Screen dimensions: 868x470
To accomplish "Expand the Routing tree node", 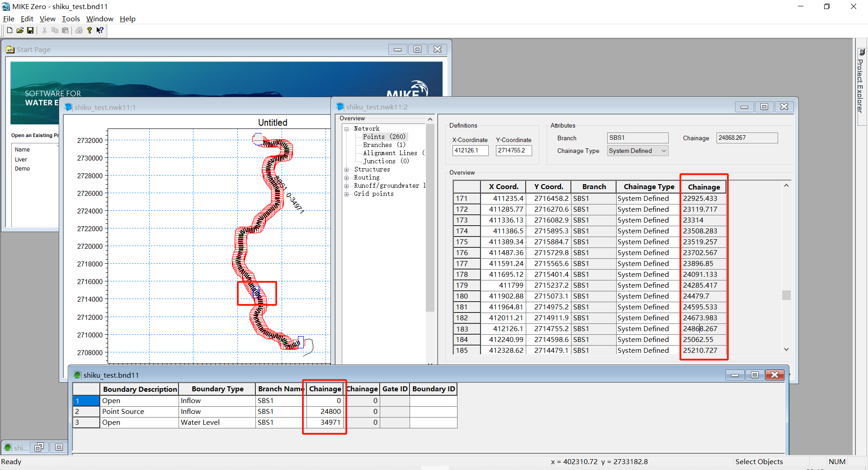I will 346,178.
